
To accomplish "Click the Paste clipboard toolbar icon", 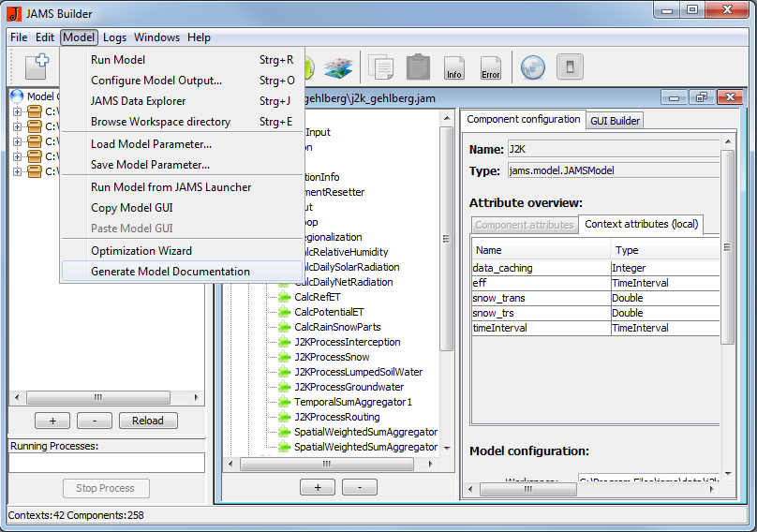I will [x=418, y=67].
